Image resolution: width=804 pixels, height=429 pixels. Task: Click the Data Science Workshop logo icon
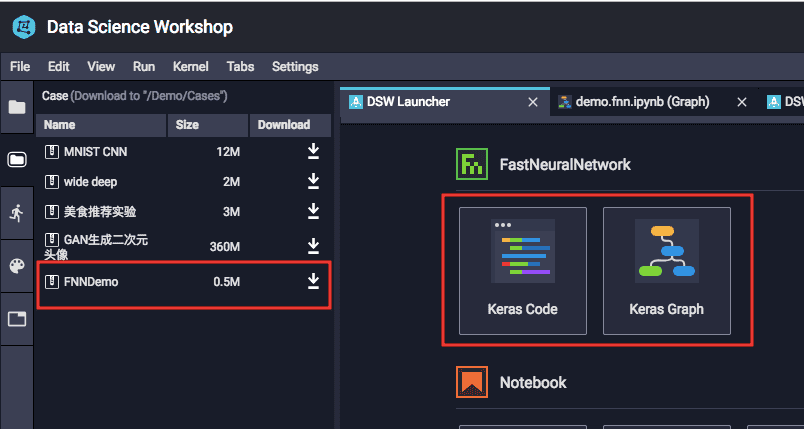pos(24,27)
